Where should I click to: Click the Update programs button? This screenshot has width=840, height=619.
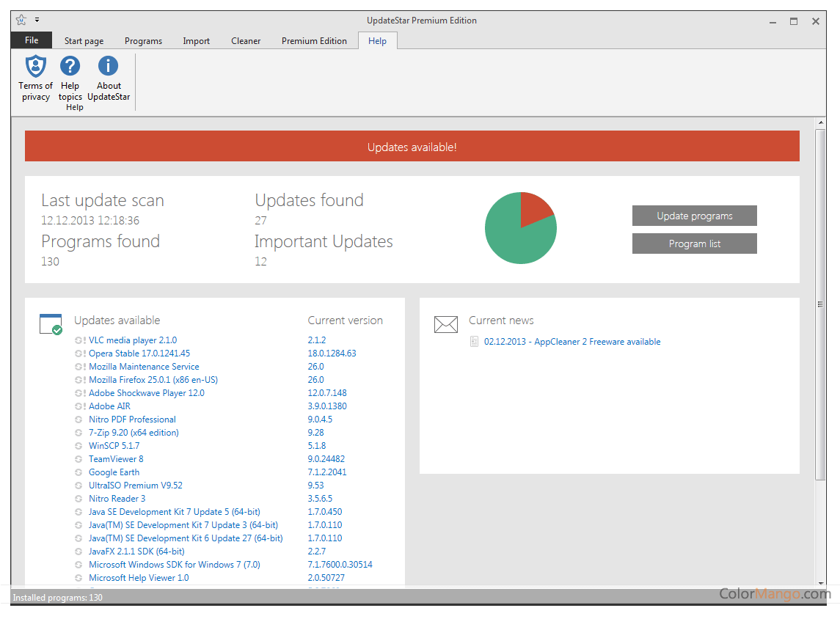(x=694, y=216)
